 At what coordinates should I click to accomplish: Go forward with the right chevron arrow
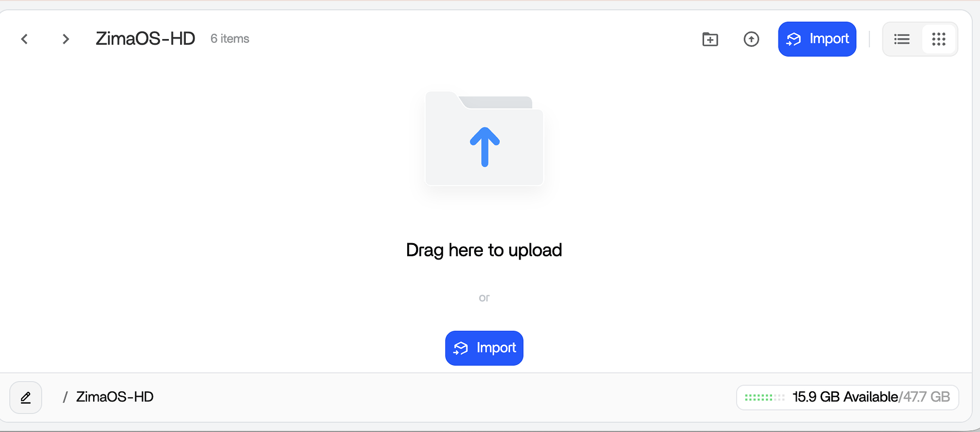(65, 39)
